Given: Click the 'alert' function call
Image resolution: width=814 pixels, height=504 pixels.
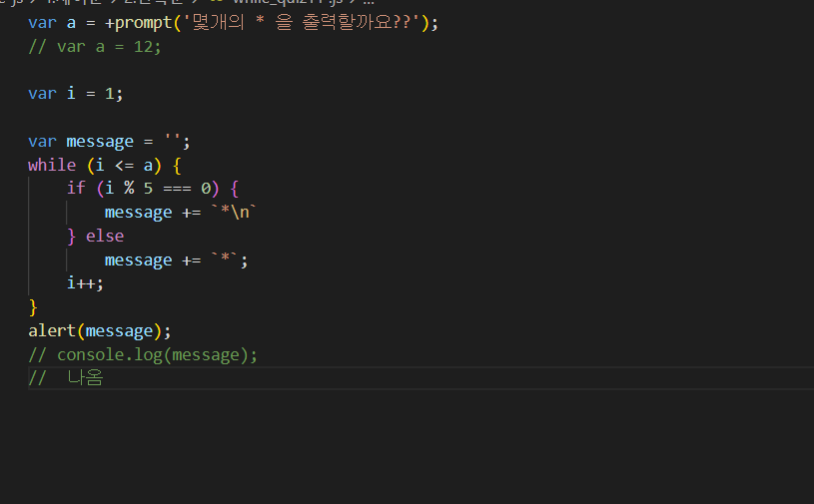Looking at the screenshot, I should tap(99, 330).
